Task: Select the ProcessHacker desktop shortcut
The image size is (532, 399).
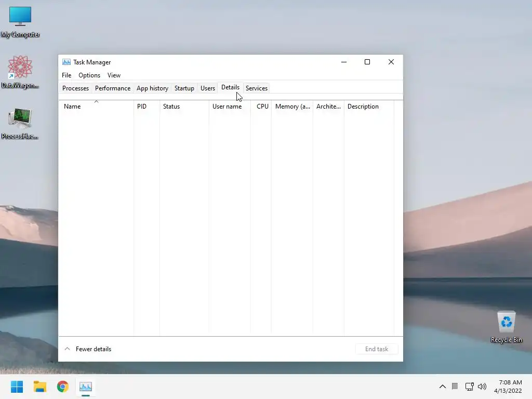Action: (x=20, y=124)
